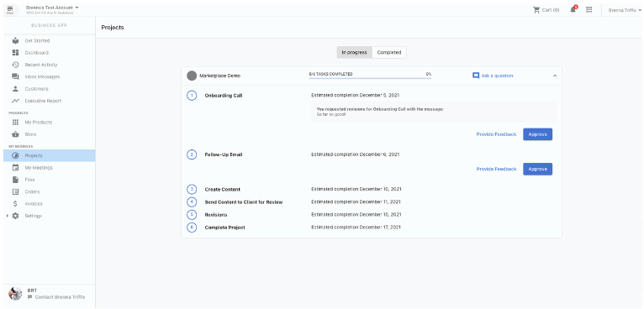Image resolution: width=644 pixels, height=309 pixels.
Task: Click the Recent Activity clock icon
Action: click(x=16, y=65)
